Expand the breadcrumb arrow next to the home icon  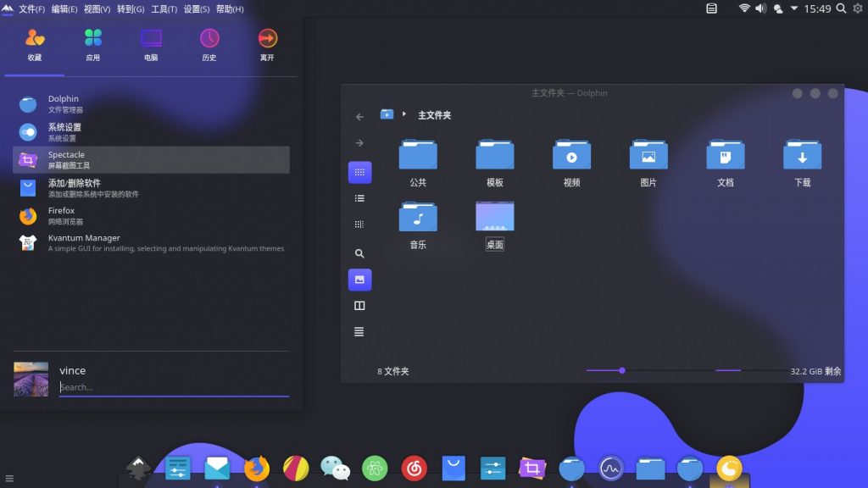click(x=405, y=114)
